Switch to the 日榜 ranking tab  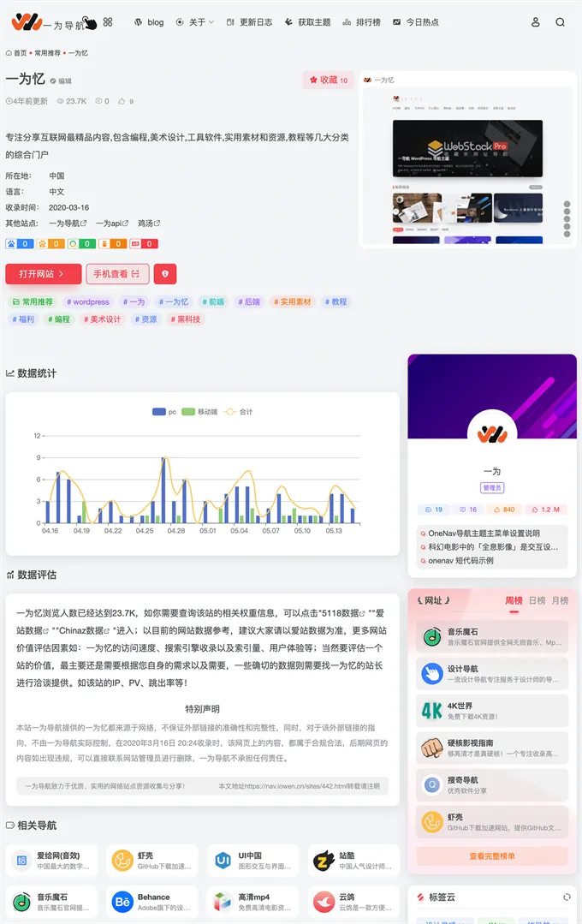[537, 600]
